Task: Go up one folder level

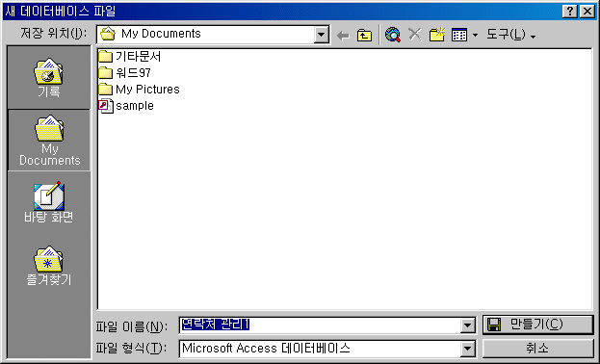Action: [364, 36]
